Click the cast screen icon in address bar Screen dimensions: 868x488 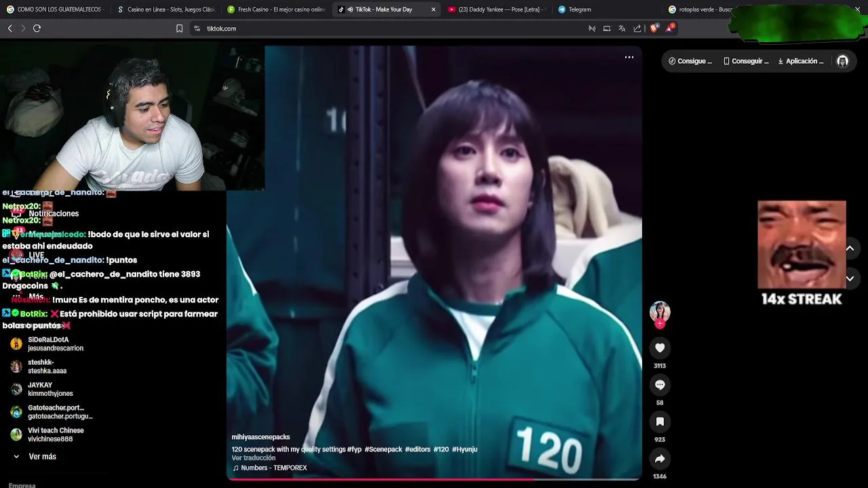click(607, 28)
